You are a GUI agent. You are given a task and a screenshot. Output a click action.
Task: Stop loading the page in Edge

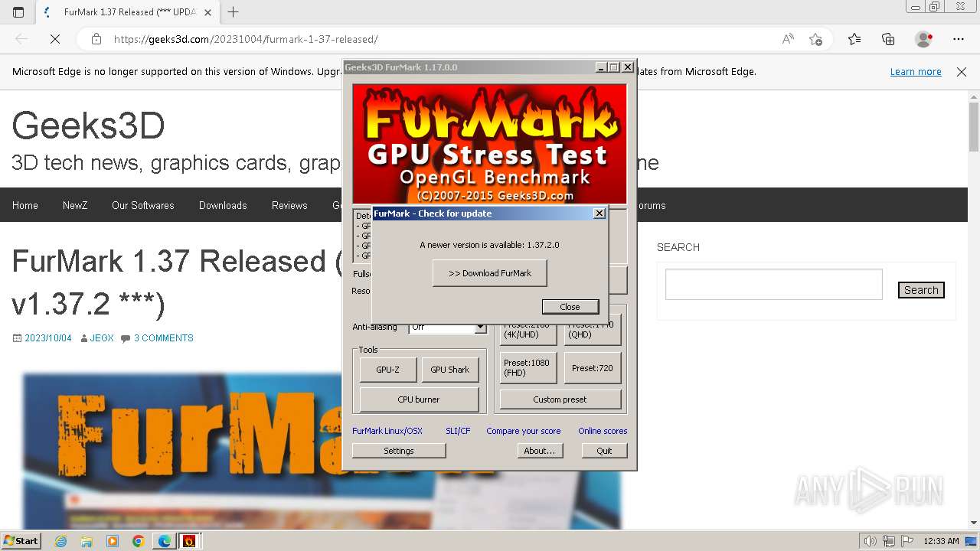(x=55, y=39)
